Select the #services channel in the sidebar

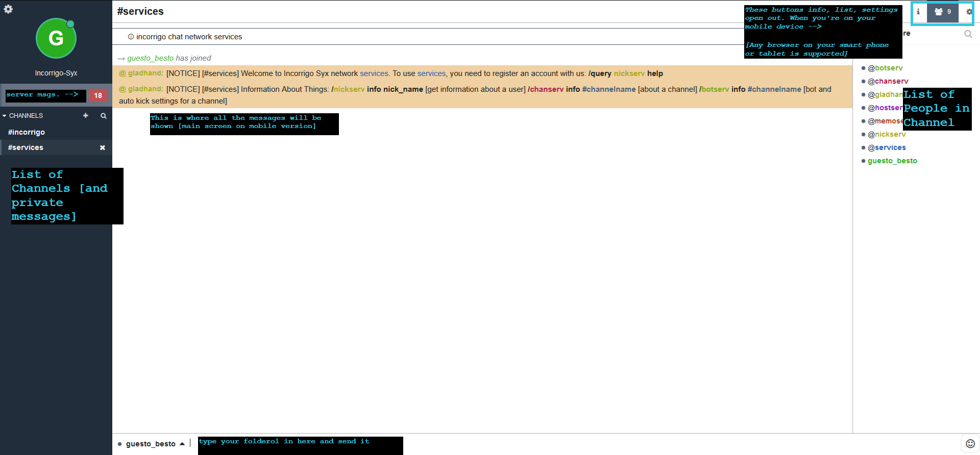(x=26, y=147)
